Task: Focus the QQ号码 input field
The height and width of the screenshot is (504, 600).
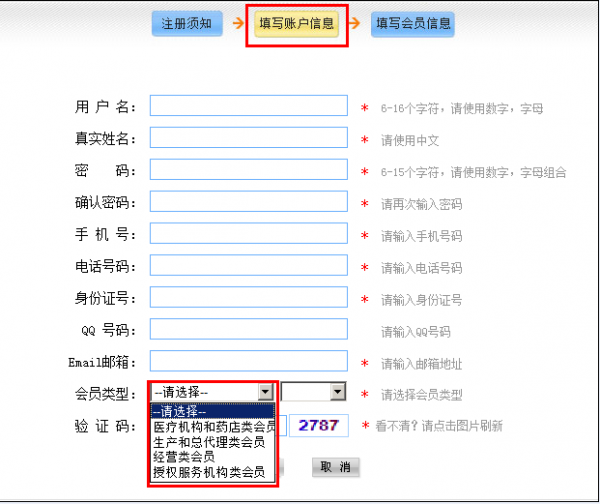Action: click(x=248, y=330)
